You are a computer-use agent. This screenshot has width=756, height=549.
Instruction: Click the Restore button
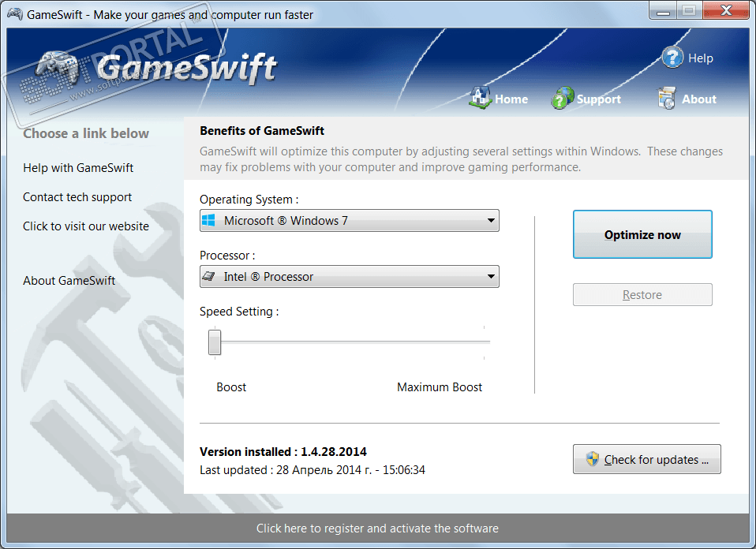642,294
